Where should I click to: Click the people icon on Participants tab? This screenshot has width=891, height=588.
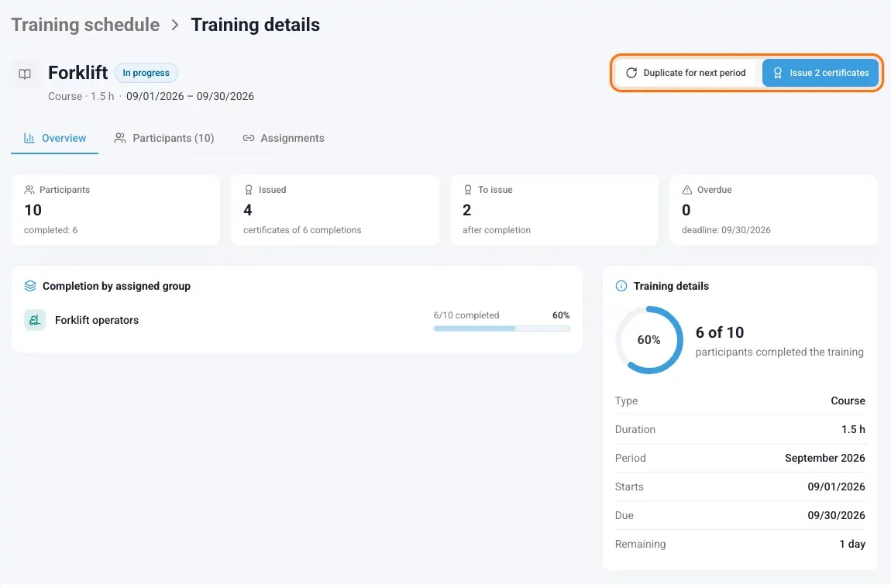[x=120, y=138]
